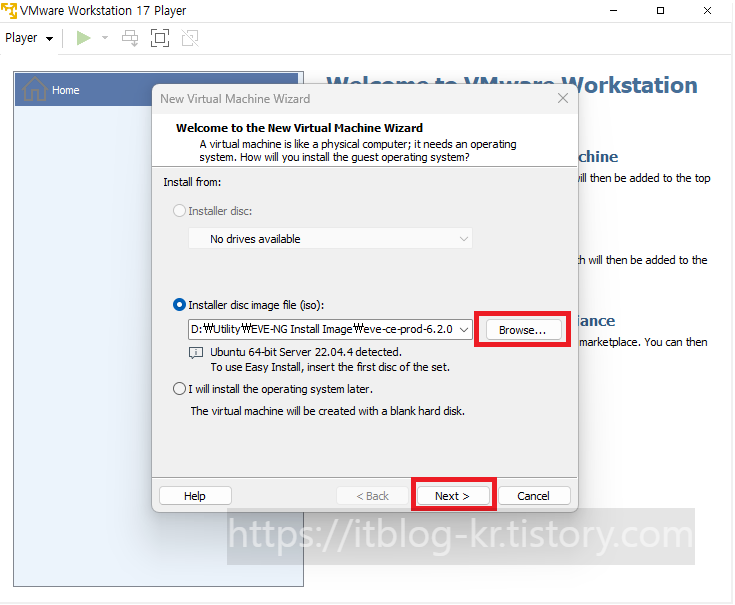Click 'Welcome to the New Virtual Machine Wizard' heading
Image resolution: width=735 pixels, height=605 pixels.
pos(300,128)
